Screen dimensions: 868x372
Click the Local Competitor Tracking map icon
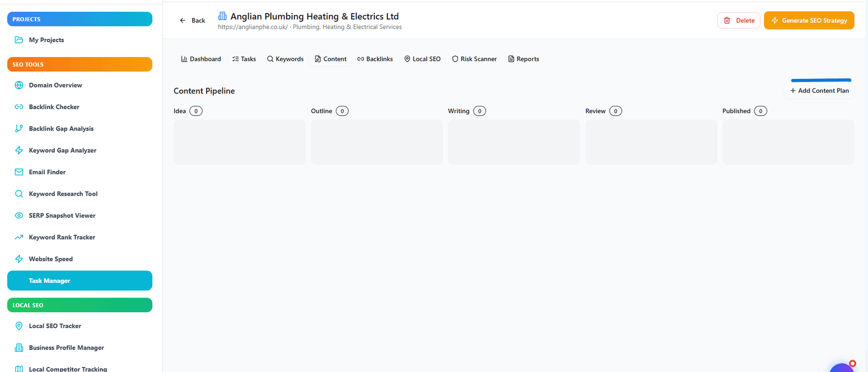pos(19,369)
